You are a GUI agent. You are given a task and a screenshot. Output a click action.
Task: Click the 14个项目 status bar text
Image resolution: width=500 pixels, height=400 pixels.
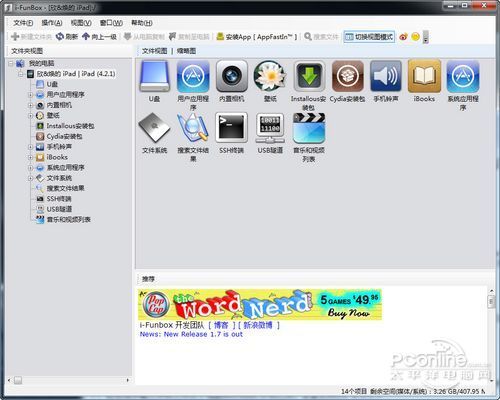pos(354,391)
